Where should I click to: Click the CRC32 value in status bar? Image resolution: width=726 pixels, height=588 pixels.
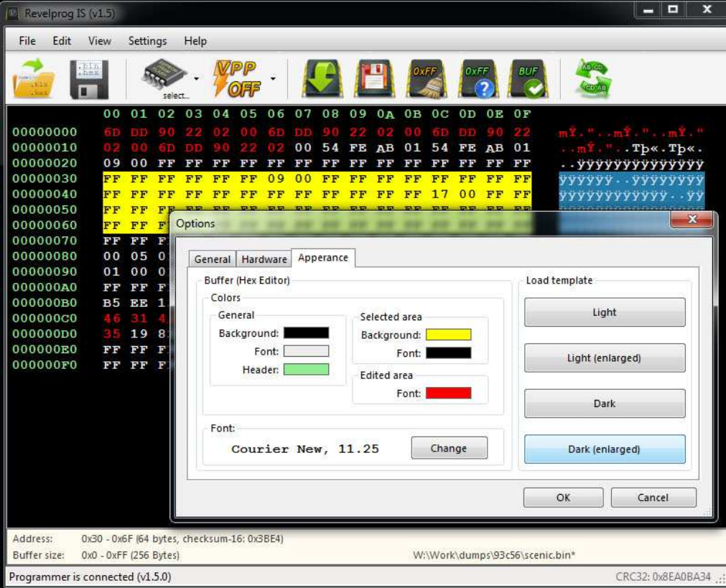click(663, 577)
